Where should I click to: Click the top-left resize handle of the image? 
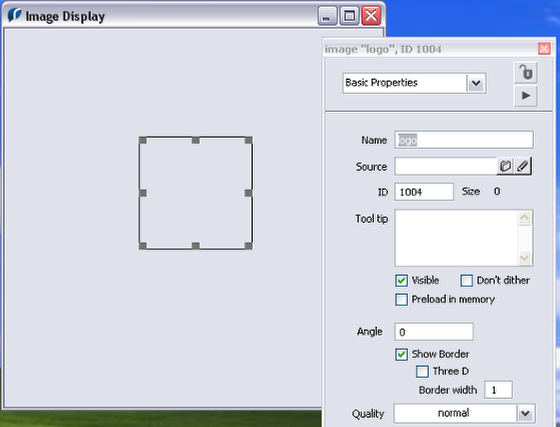[143, 140]
